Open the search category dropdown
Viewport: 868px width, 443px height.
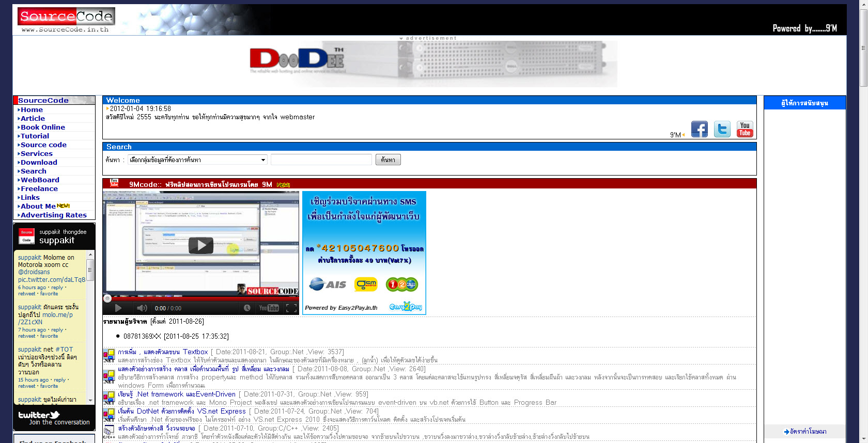pyautogui.click(x=197, y=160)
